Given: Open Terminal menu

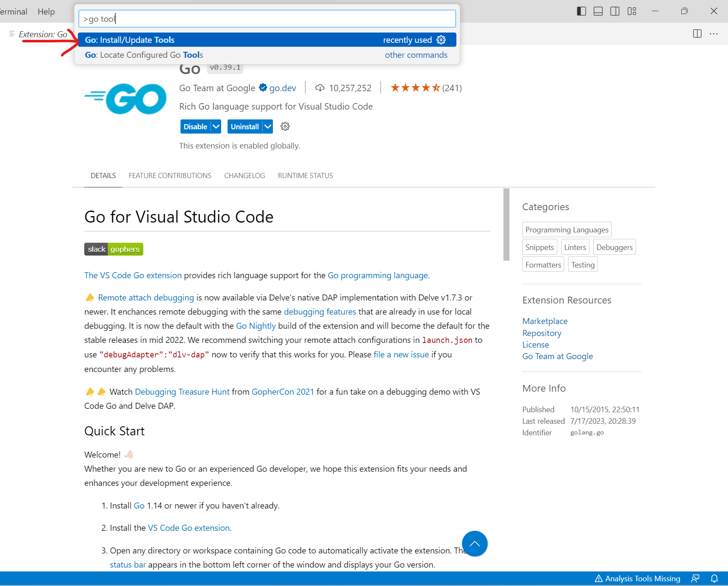Looking at the screenshot, I should point(13,12).
